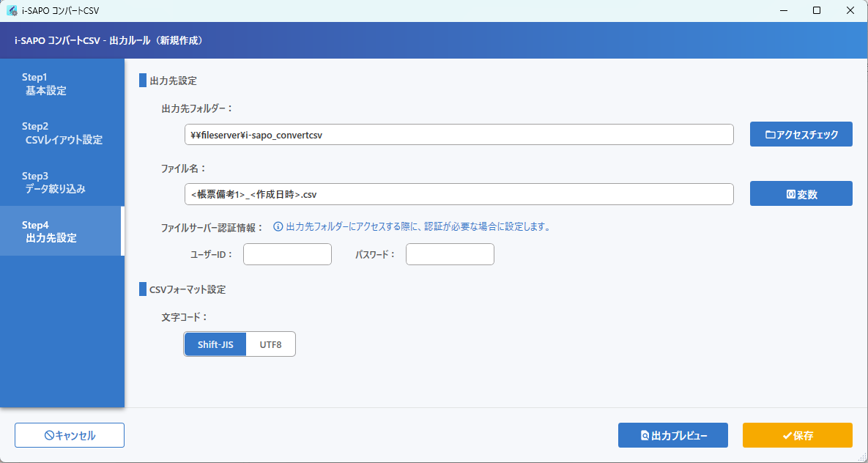868x463 pixels.
Task: Save the rule with 保存 button
Action: click(798, 435)
